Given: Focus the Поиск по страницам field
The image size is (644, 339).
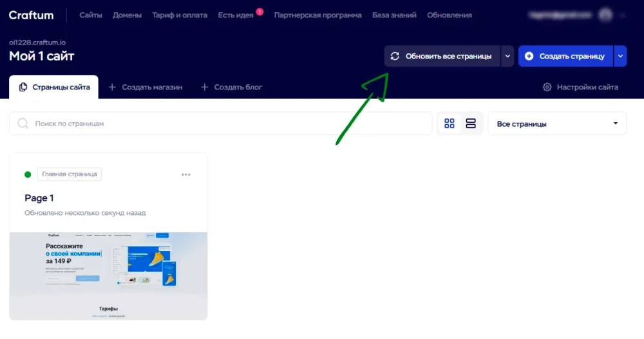Looking at the screenshot, I should (x=220, y=123).
